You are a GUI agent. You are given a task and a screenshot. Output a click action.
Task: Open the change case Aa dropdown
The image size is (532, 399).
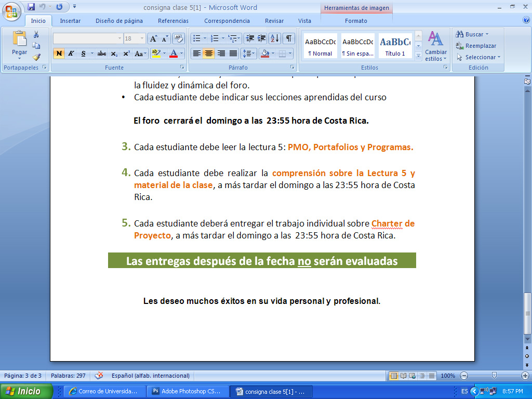(140, 54)
